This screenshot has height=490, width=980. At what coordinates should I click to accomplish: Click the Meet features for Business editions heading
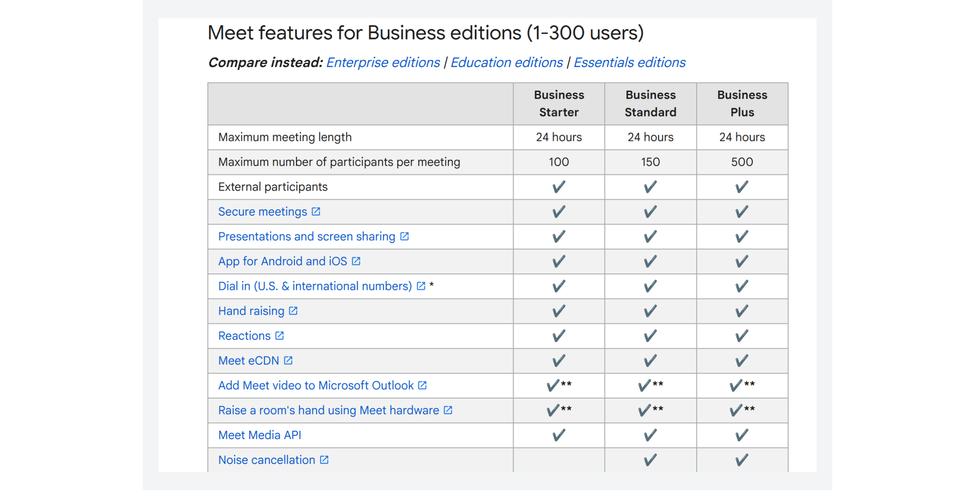pyautogui.click(x=425, y=33)
